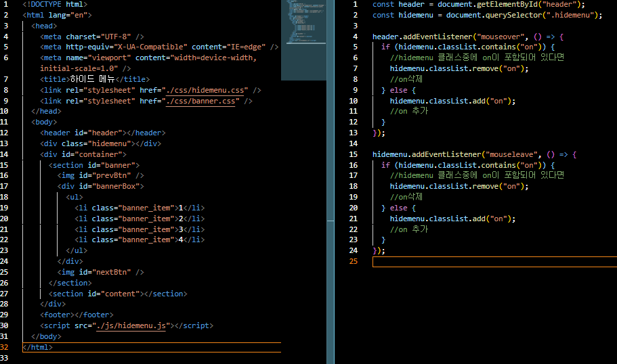Follow the ./css/banner.css href link
This screenshot has height=364, width=617.
point(200,101)
